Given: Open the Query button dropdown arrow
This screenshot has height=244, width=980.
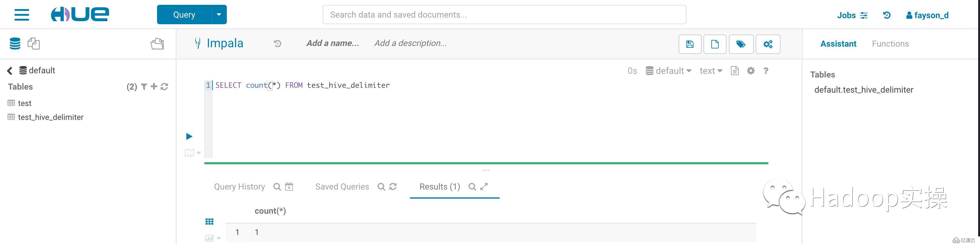Looking at the screenshot, I should tap(219, 15).
